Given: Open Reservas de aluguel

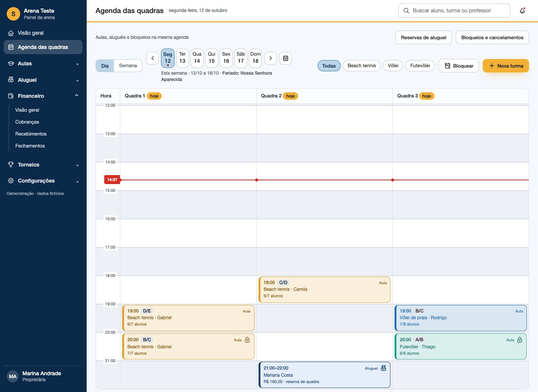Looking at the screenshot, I should (x=424, y=37).
